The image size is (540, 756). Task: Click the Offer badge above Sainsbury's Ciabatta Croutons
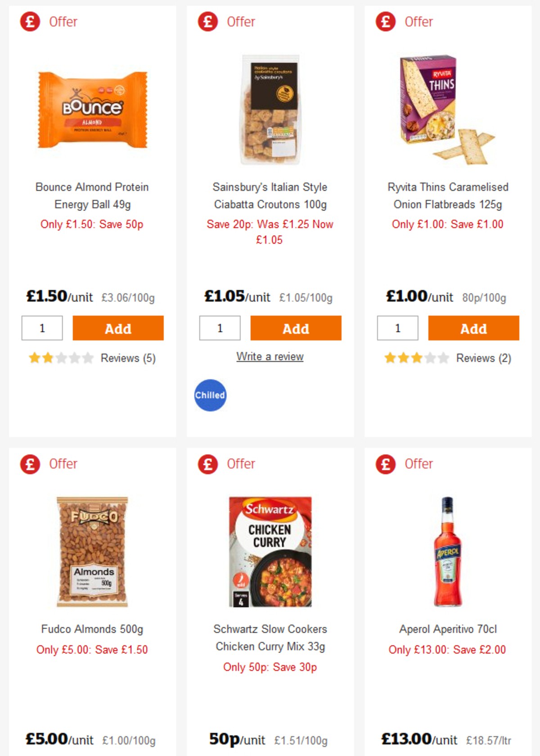241,21
